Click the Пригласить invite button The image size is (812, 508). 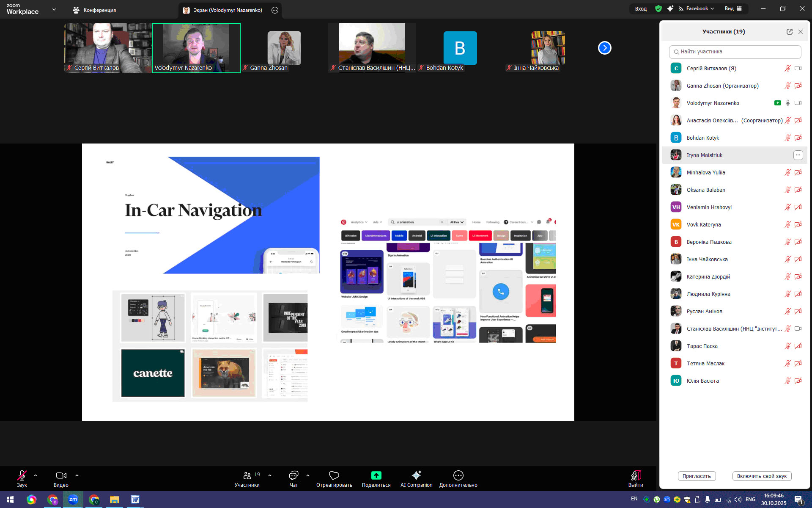click(x=697, y=476)
